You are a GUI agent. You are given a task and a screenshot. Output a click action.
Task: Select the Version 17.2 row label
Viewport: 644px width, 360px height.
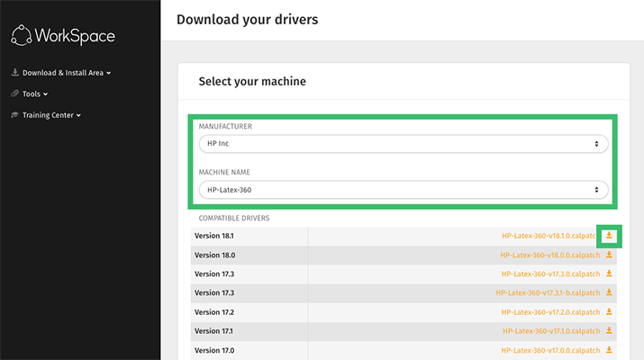point(214,312)
